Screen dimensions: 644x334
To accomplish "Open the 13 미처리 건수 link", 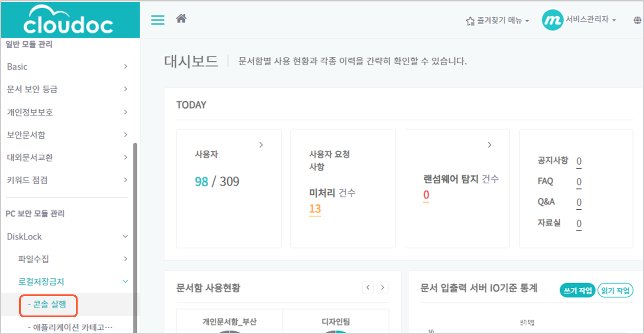I will point(315,209).
